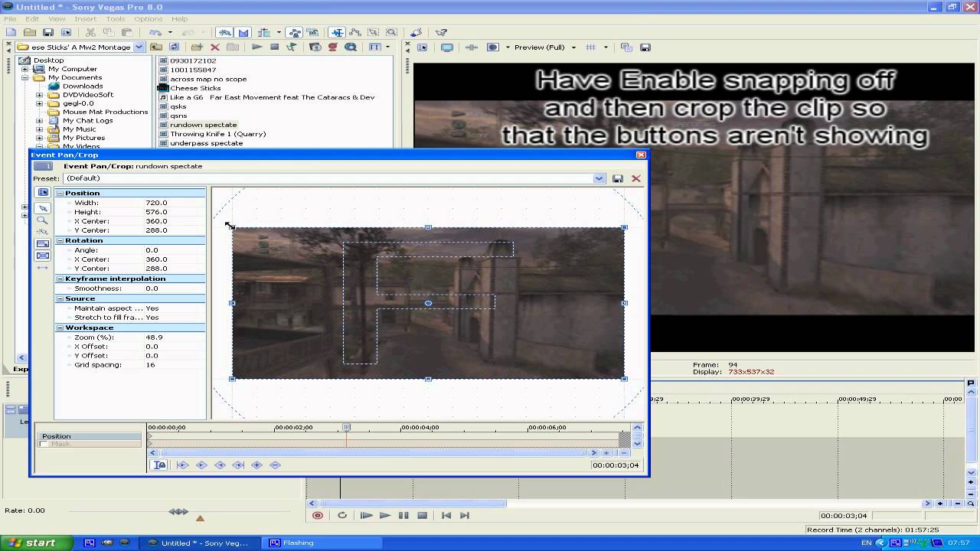980x551 pixels.
Task: Open the Insert menu
Action: pos(86,18)
